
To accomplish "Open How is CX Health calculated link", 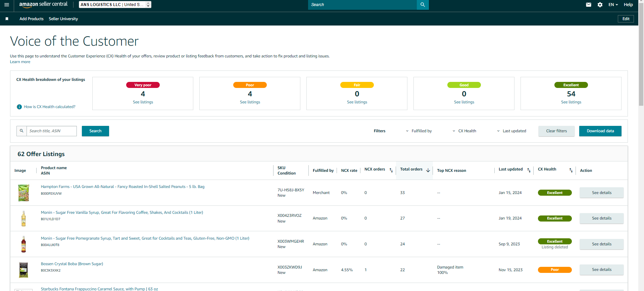I will coord(50,107).
